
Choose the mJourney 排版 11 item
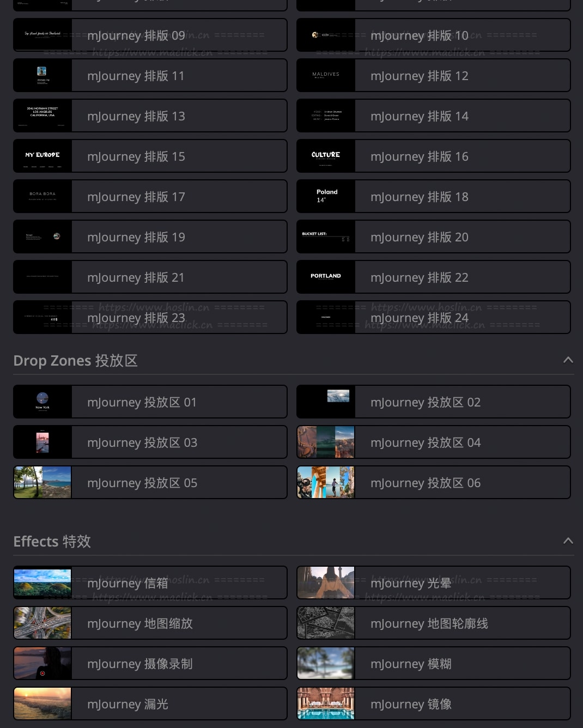click(x=150, y=75)
